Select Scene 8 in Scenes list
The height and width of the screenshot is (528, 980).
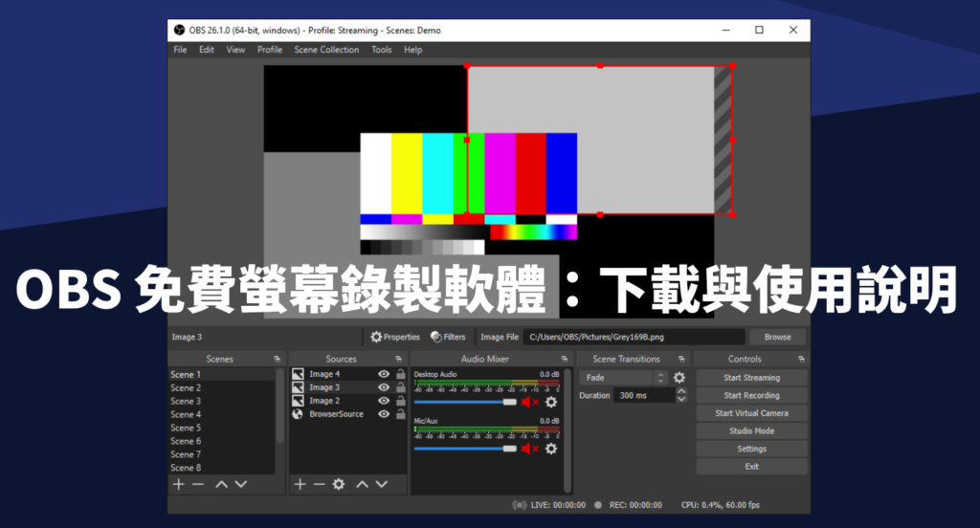click(x=221, y=468)
